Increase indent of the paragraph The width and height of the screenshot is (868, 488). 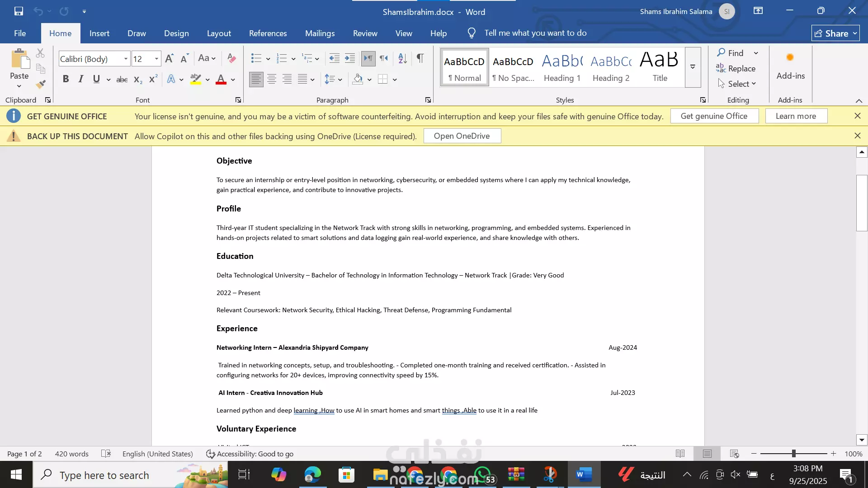(350, 58)
